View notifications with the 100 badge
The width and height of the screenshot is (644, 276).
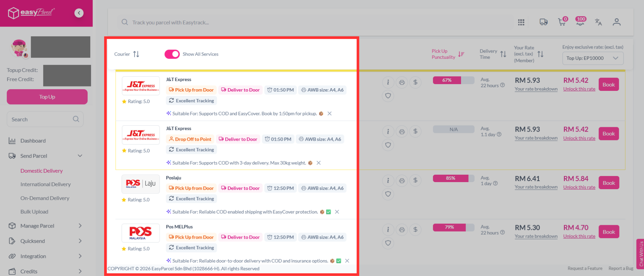[x=580, y=22]
